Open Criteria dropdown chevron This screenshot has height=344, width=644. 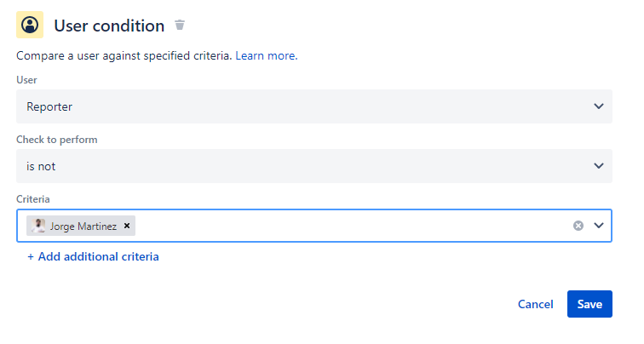coord(599,226)
